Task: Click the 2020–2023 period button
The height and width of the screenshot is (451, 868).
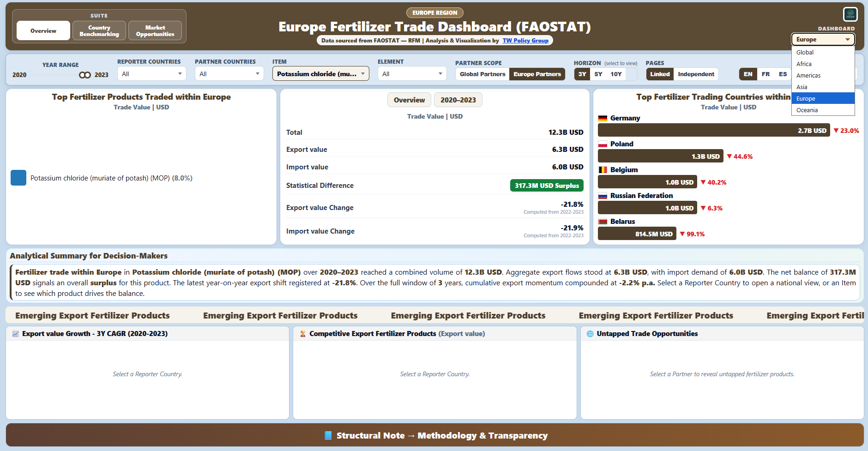Action: click(x=458, y=100)
